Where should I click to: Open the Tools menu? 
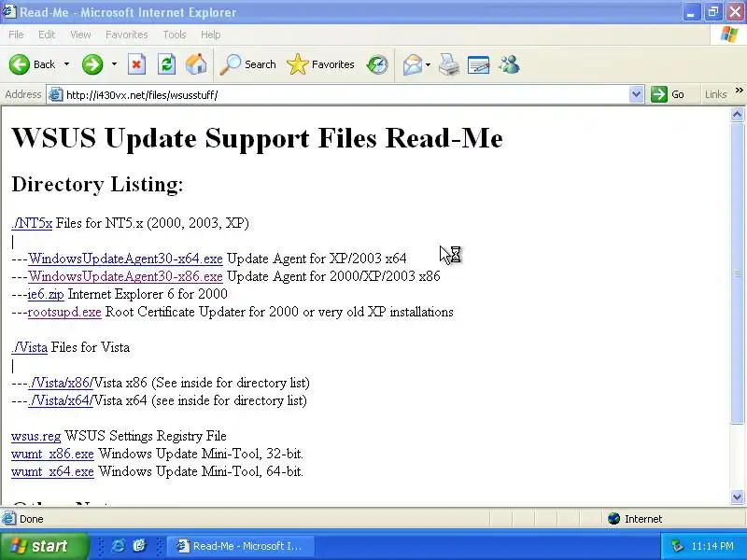pyautogui.click(x=175, y=35)
